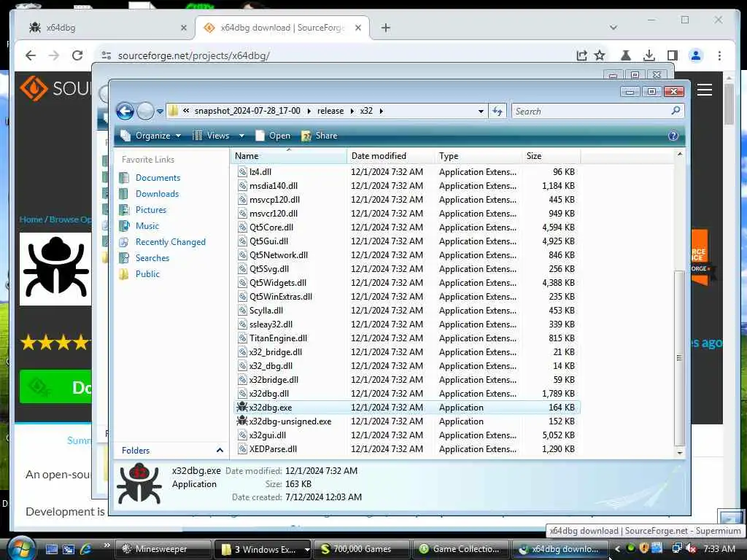Open the Pictures favorite link
The width and height of the screenshot is (747, 560).
150,210
